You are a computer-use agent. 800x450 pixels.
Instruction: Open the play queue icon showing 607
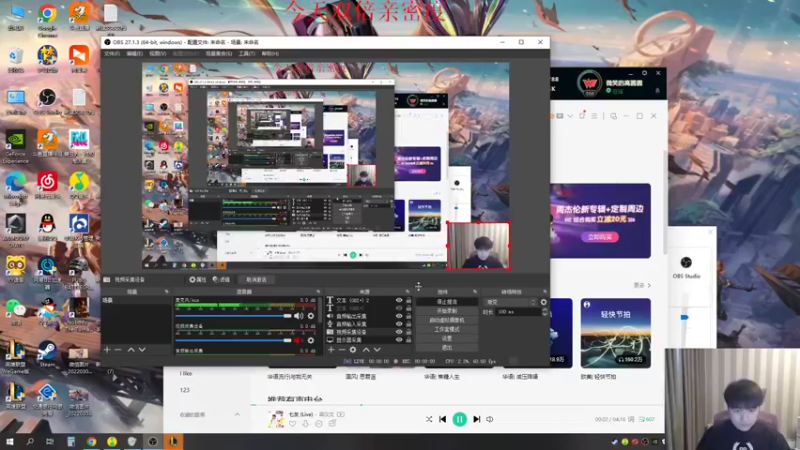tap(646, 419)
